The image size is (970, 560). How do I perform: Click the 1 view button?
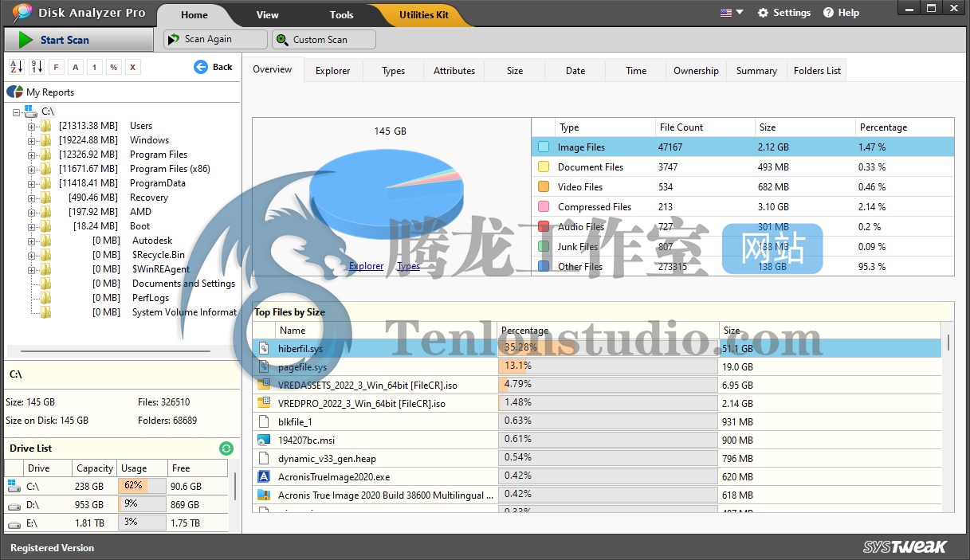pos(94,67)
